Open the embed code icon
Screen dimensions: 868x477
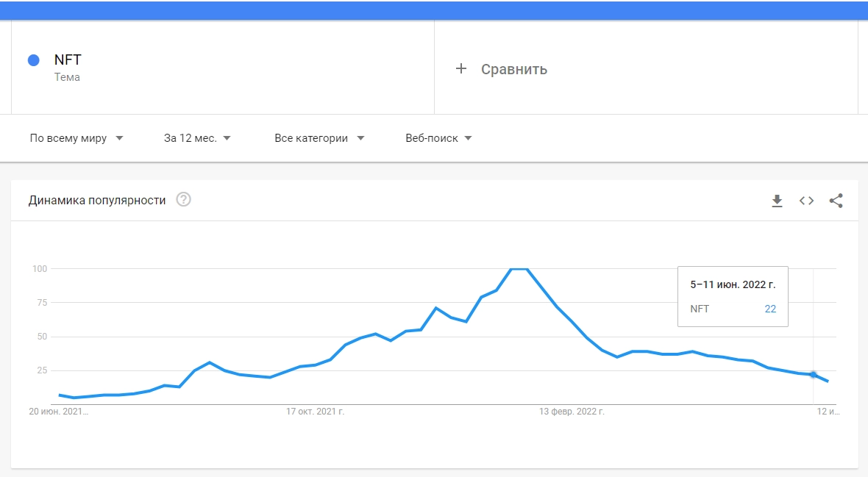(x=806, y=201)
